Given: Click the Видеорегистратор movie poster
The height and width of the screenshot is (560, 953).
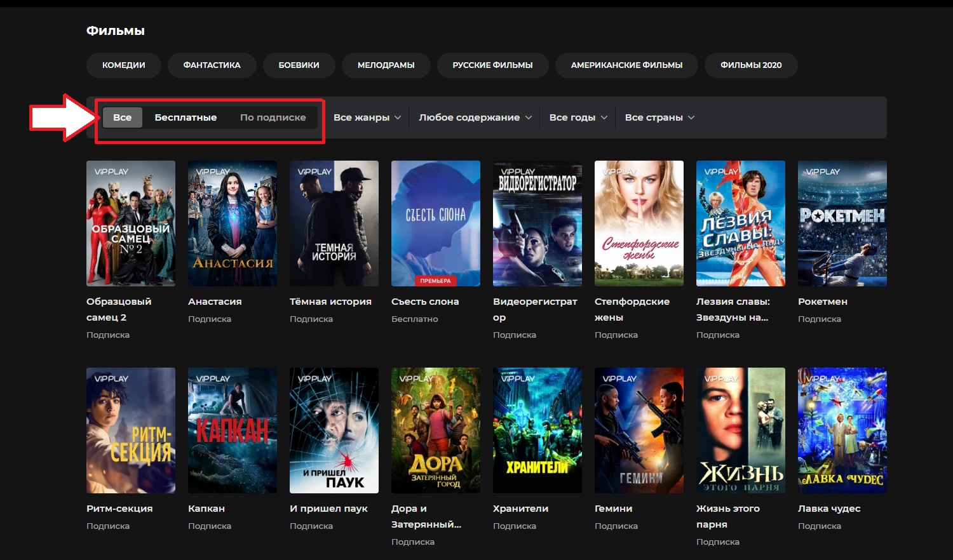Looking at the screenshot, I should pos(537,223).
